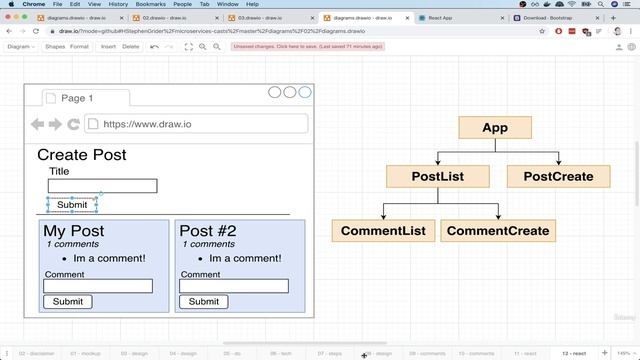The image size is (640, 360).
Task: Open the People menu
Action: point(182,4)
